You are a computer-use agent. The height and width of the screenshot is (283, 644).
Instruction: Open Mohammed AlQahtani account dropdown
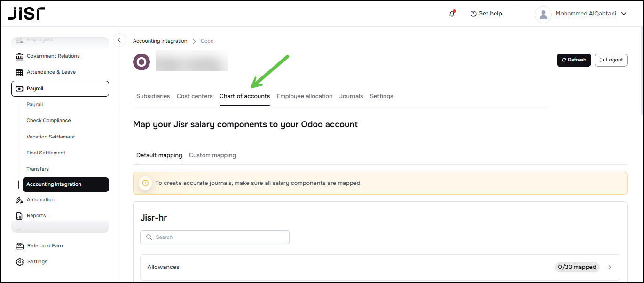(x=624, y=14)
